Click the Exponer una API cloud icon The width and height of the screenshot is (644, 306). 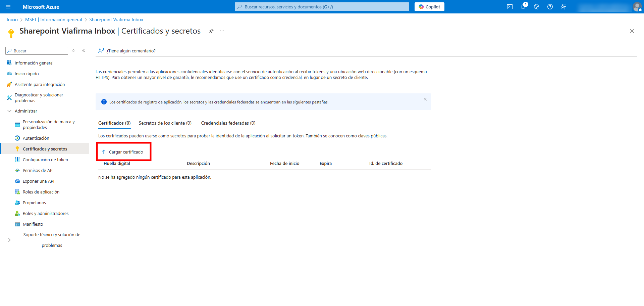tap(17, 181)
